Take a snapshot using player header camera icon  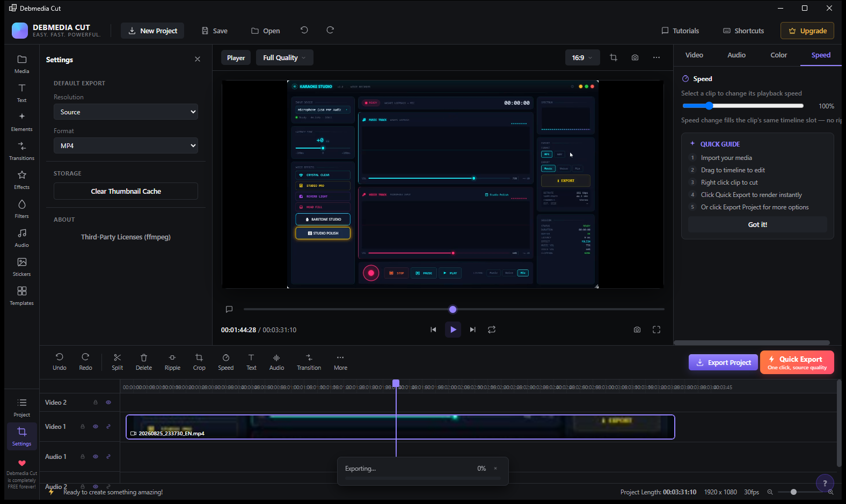point(635,57)
